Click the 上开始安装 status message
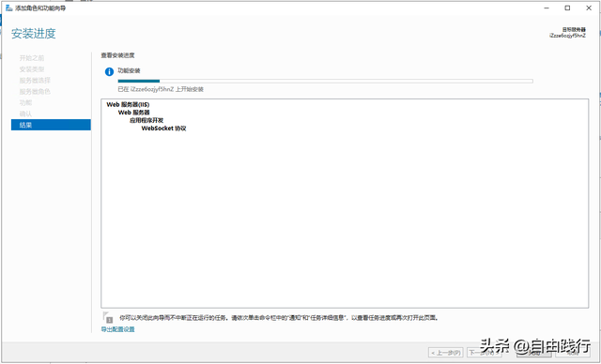This screenshot has width=601, height=364. click(161, 89)
